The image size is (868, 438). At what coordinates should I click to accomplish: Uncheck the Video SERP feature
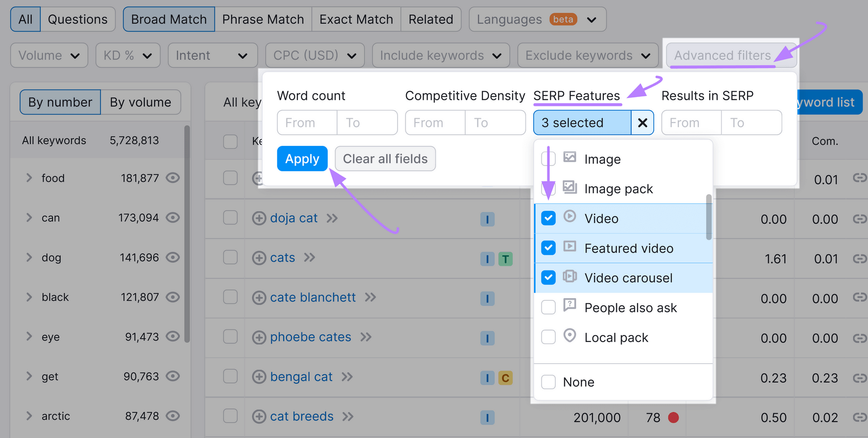click(548, 218)
